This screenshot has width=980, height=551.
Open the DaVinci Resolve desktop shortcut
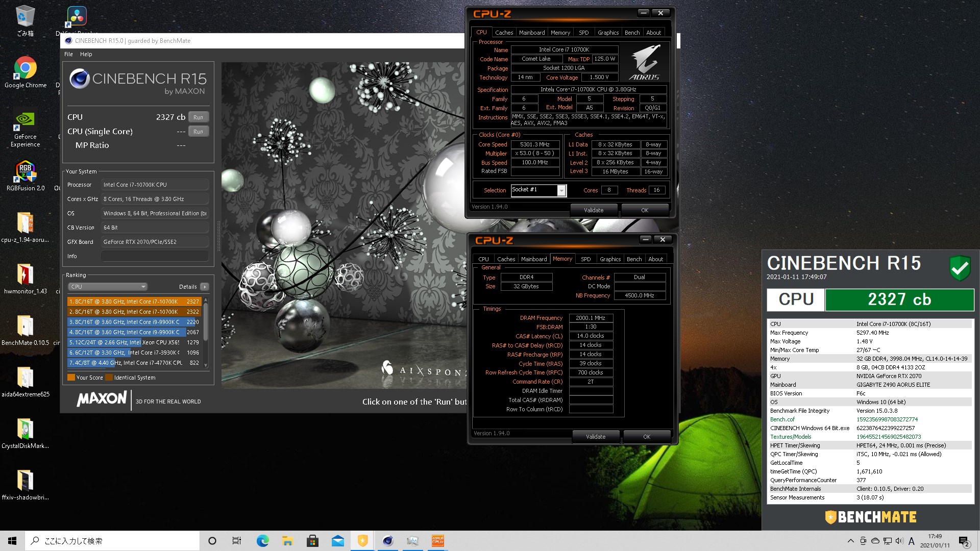click(76, 18)
